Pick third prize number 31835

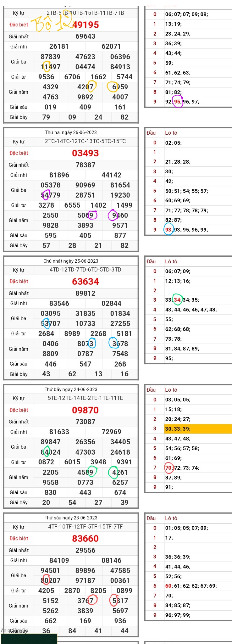(x=86, y=313)
